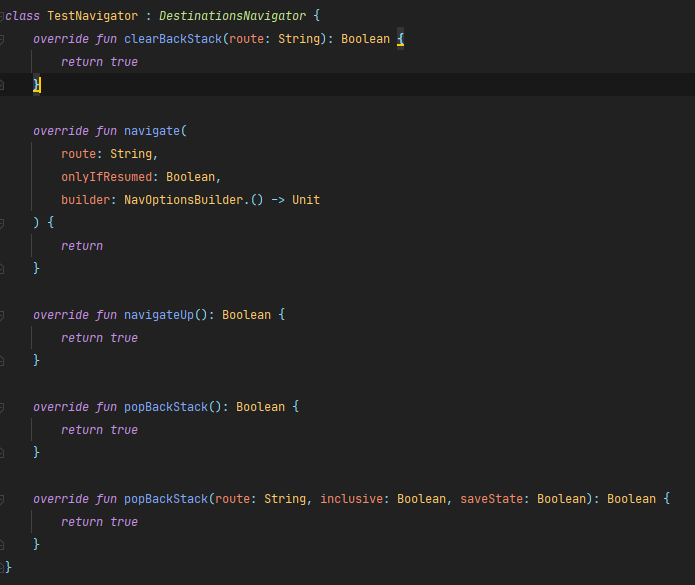Screen dimensions: 695x585
Task: Collapse the no-argument popBackStack() fold marker
Action: click(x=2, y=408)
